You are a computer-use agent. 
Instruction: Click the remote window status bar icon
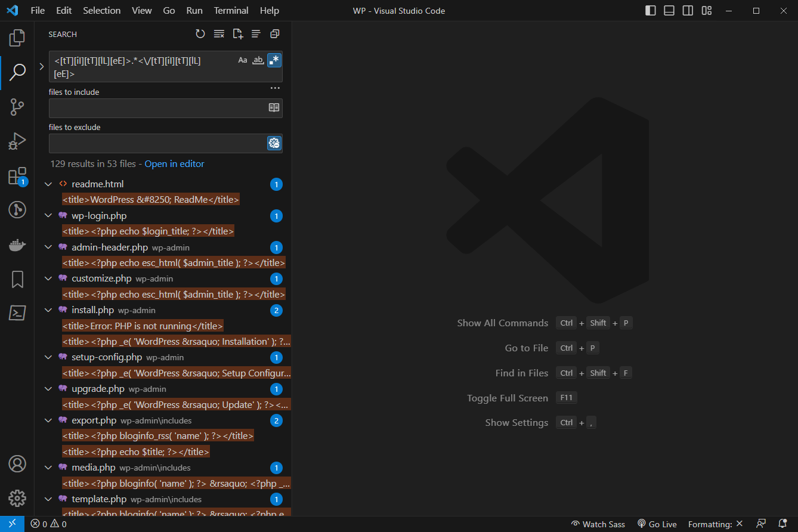(12, 524)
